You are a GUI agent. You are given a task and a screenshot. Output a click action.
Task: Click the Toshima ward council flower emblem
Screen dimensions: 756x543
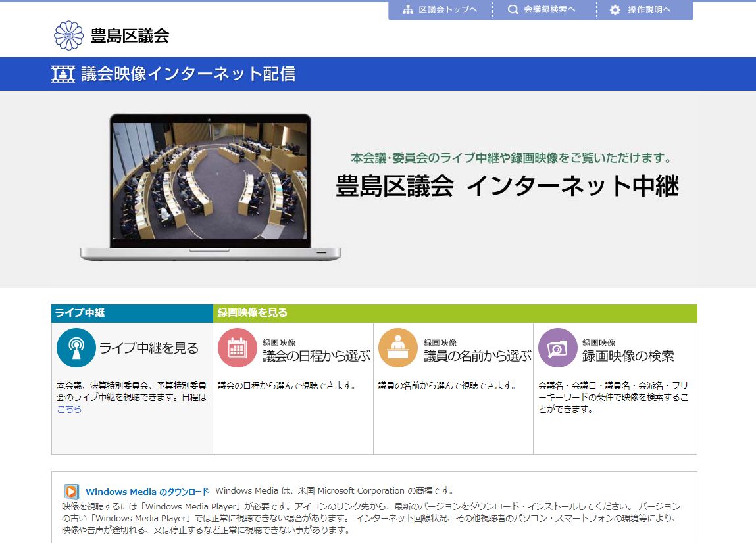coord(68,35)
